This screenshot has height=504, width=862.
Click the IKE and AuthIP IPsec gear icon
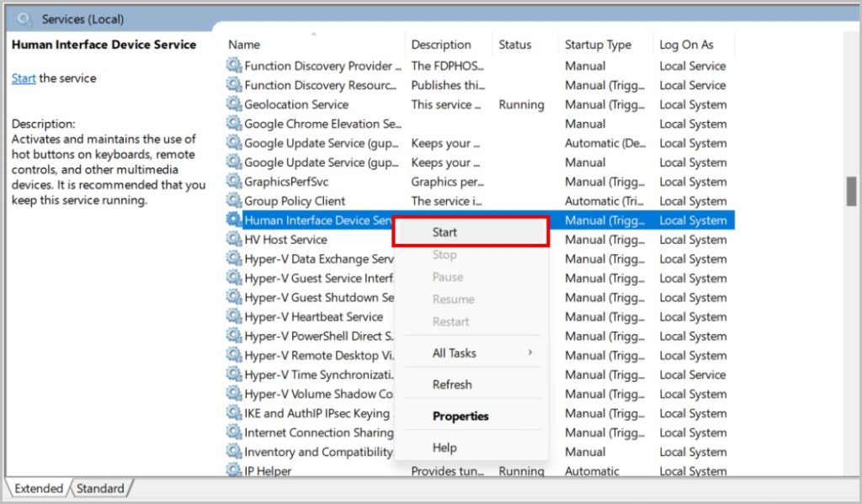tap(234, 413)
